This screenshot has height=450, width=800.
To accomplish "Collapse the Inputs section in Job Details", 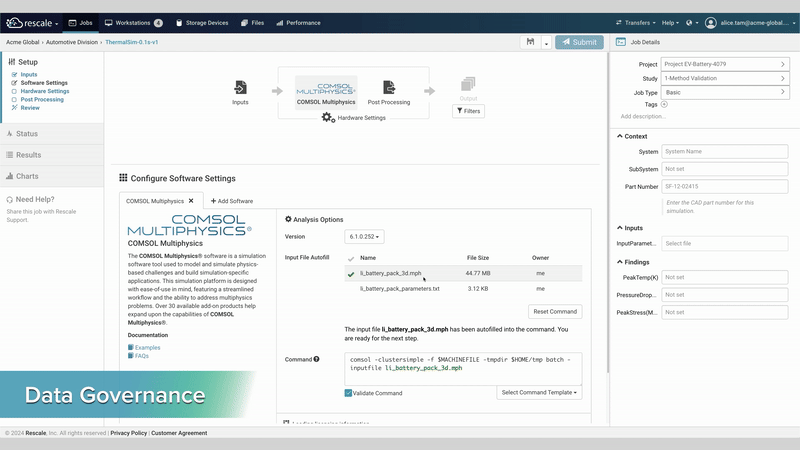I will [630, 228].
